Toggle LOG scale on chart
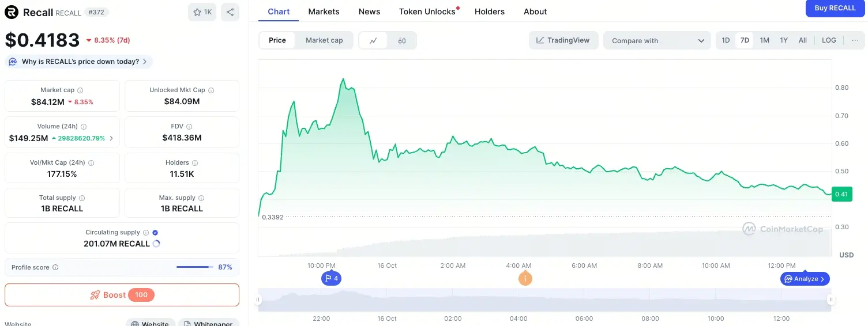868x326 pixels. coord(829,40)
